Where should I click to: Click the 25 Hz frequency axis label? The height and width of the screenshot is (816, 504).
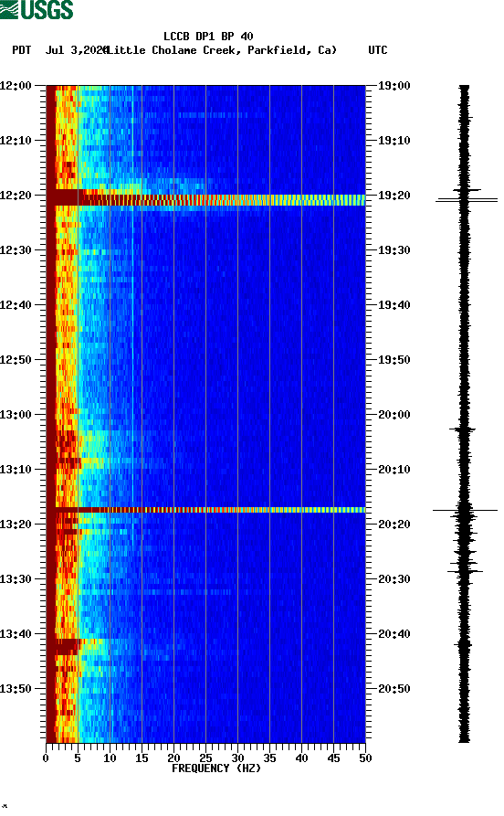pos(205,758)
